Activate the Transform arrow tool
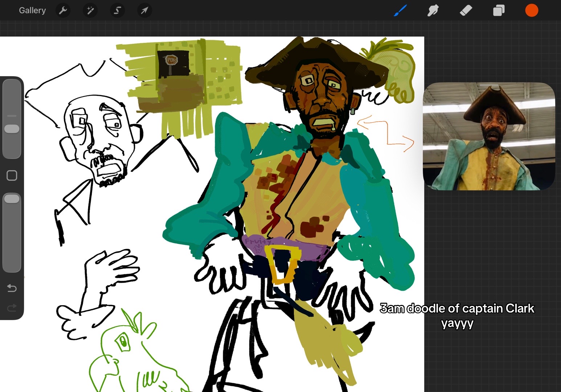Viewport: 561px width, 392px height. 144,11
